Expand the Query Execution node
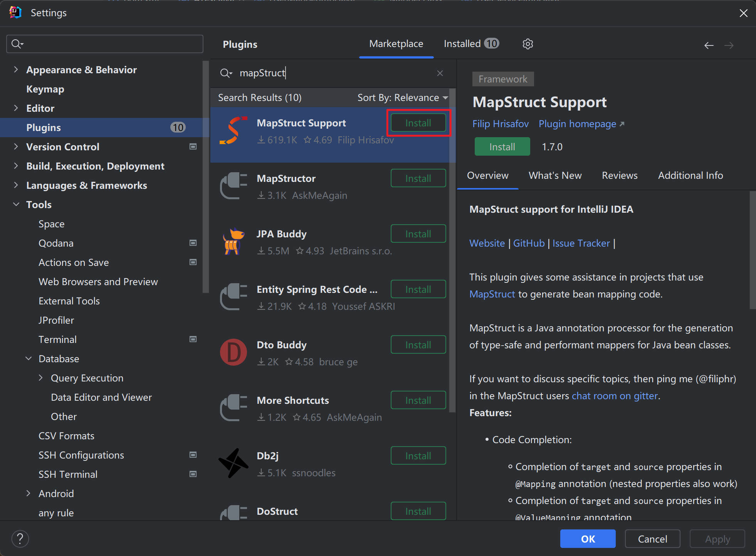 pos(41,378)
